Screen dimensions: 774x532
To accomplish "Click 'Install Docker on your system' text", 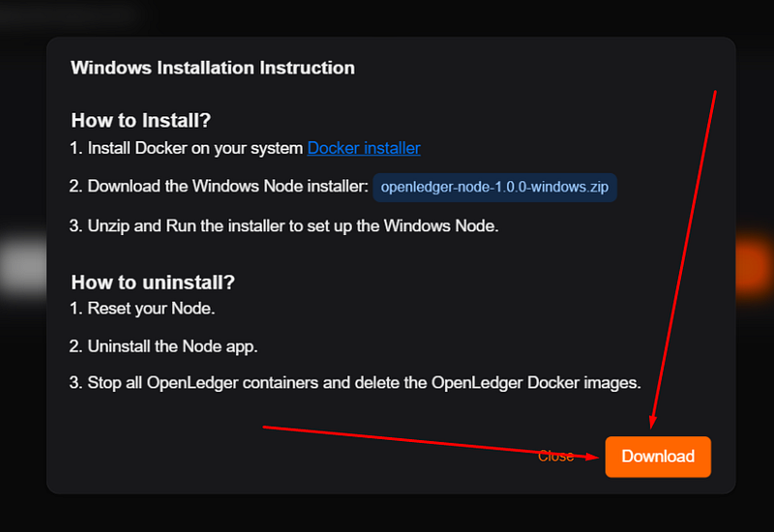I will tap(195, 148).
